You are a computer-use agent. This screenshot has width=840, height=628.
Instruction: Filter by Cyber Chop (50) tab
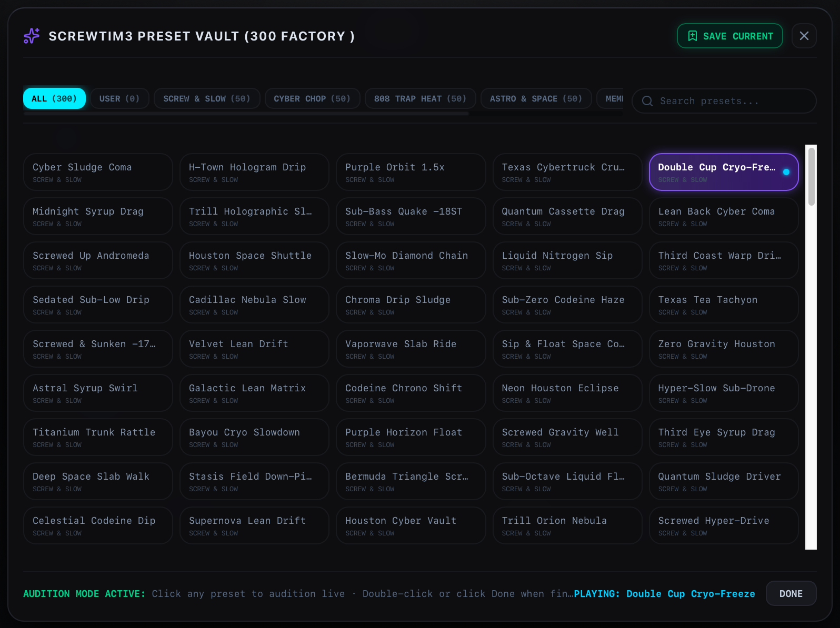pyautogui.click(x=312, y=98)
